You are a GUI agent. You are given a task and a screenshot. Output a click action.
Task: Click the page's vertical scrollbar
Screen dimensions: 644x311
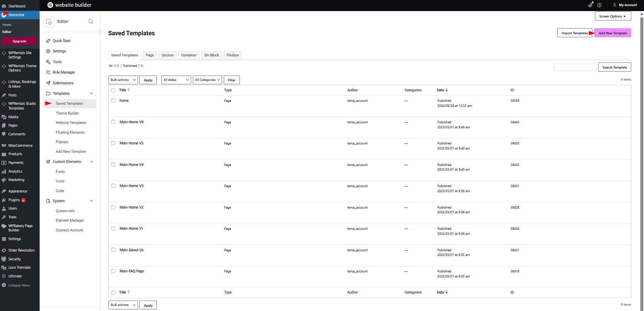tap(642, 134)
